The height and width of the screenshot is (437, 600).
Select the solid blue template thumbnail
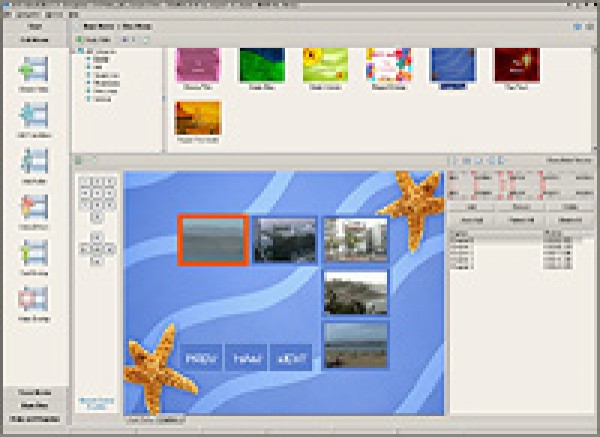[x=453, y=65]
